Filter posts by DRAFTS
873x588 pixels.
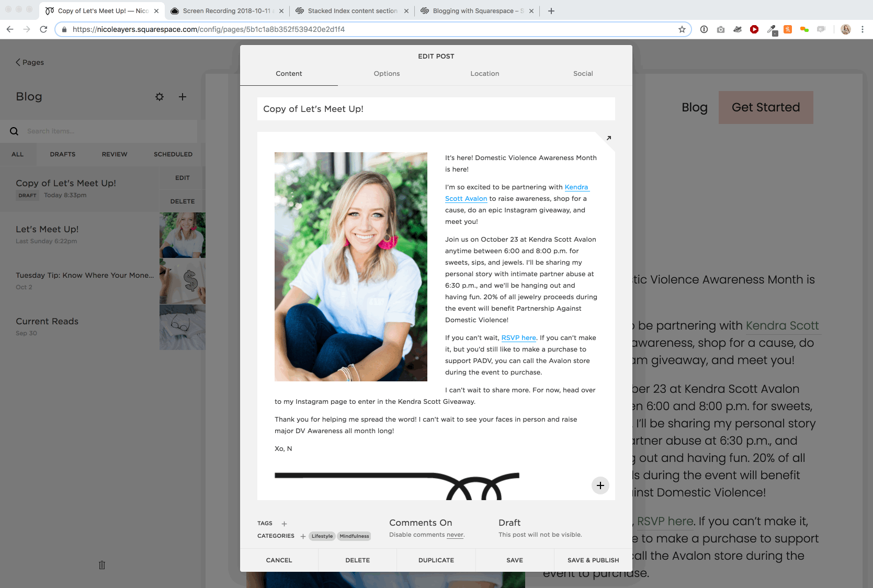(x=63, y=154)
